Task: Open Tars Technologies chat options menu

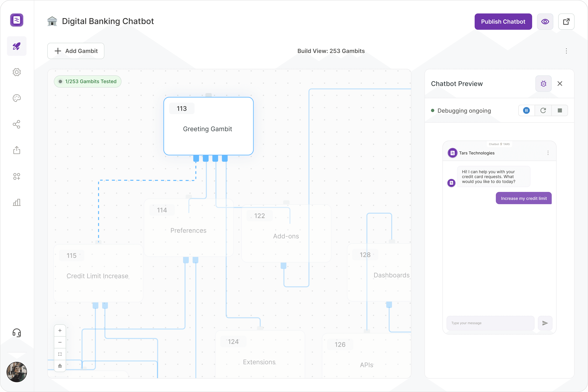Action: point(548,153)
